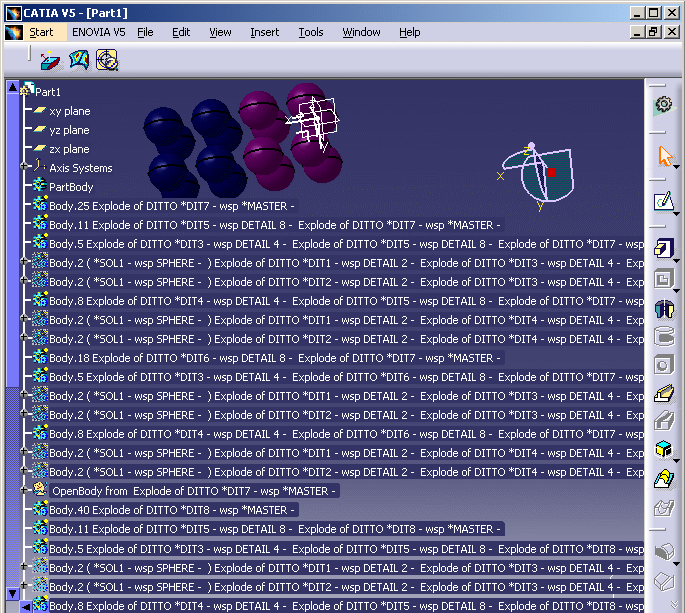685x613 pixels.
Task: Select the xy plane tree item
Action: [x=69, y=111]
